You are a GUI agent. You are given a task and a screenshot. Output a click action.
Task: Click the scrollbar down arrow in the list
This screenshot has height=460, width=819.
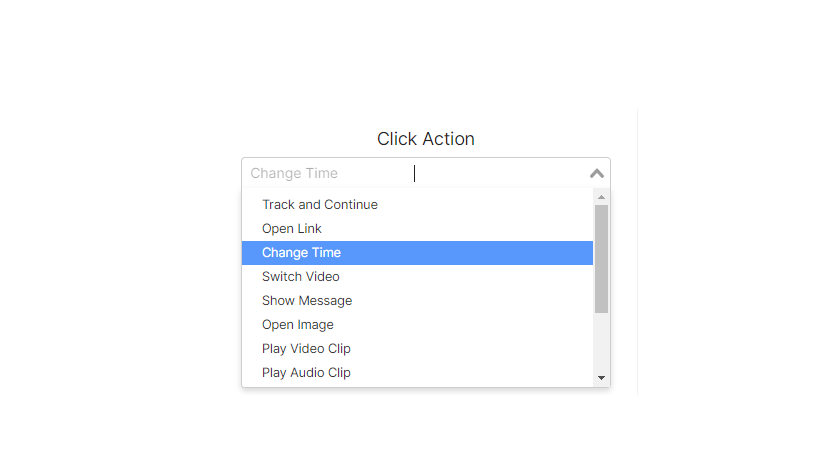(x=601, y=378)
